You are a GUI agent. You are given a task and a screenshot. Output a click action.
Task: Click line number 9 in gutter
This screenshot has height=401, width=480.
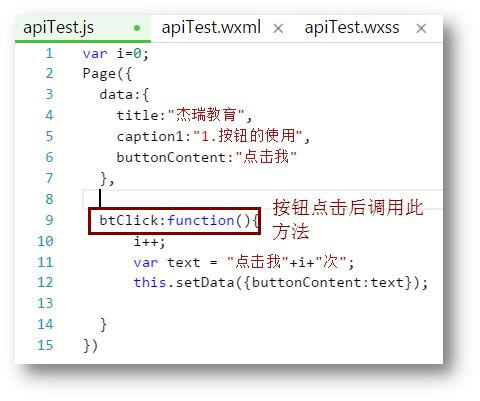(x=49, y=220)
